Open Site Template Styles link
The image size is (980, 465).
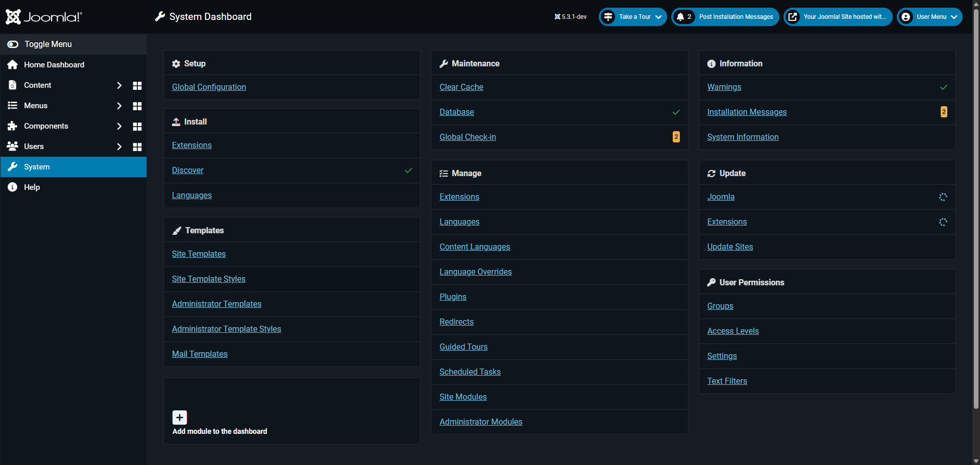point(209,279)
